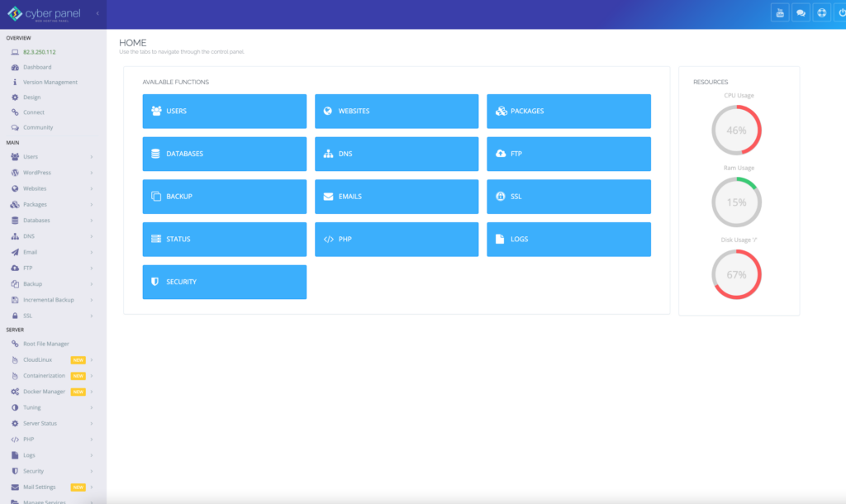This screenshot has width=846, height=504.
Task: Expand Users menu chevron in sidebar
Action: (x=92, y=157)
